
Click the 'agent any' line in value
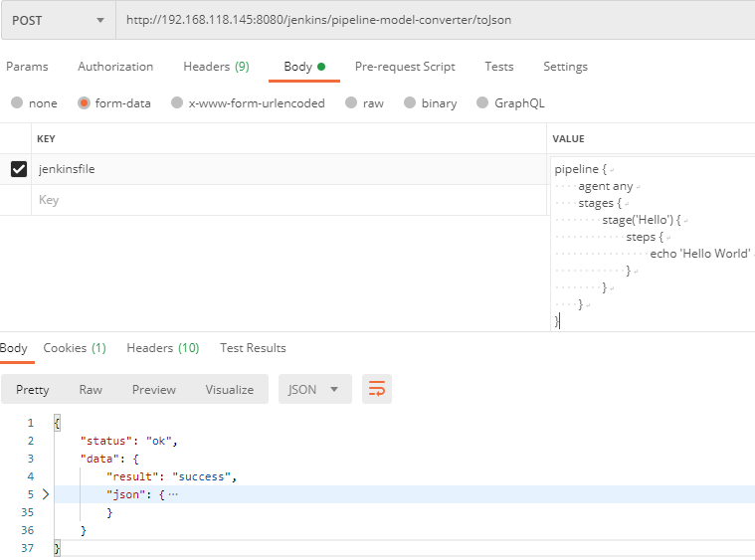605,186
